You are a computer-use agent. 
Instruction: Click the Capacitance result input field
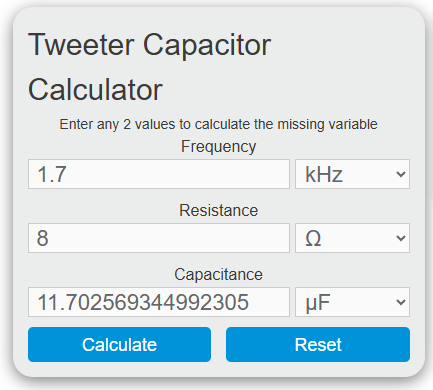point(159,302)
